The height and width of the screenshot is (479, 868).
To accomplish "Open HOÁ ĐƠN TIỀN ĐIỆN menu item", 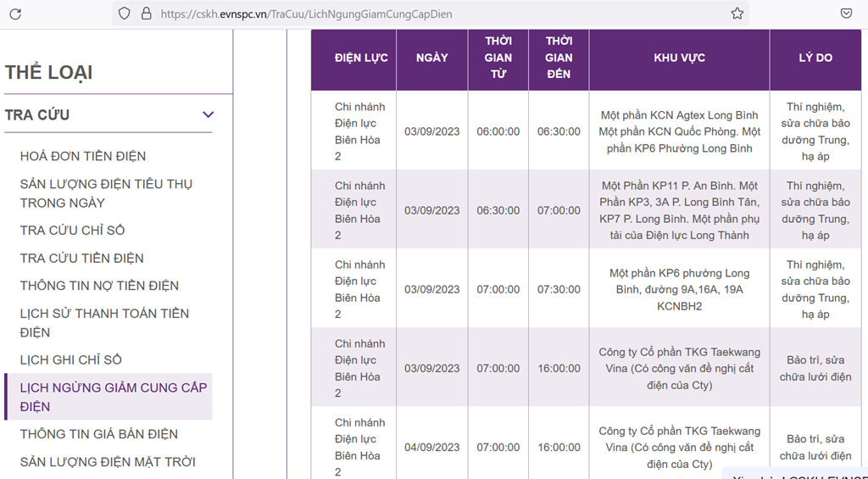I will coord(83,156).
